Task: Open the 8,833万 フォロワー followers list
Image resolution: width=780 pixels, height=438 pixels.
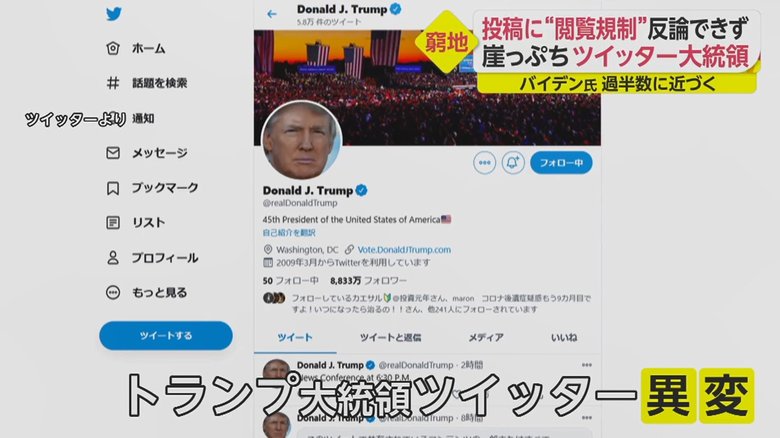Action: click(368, 281)
